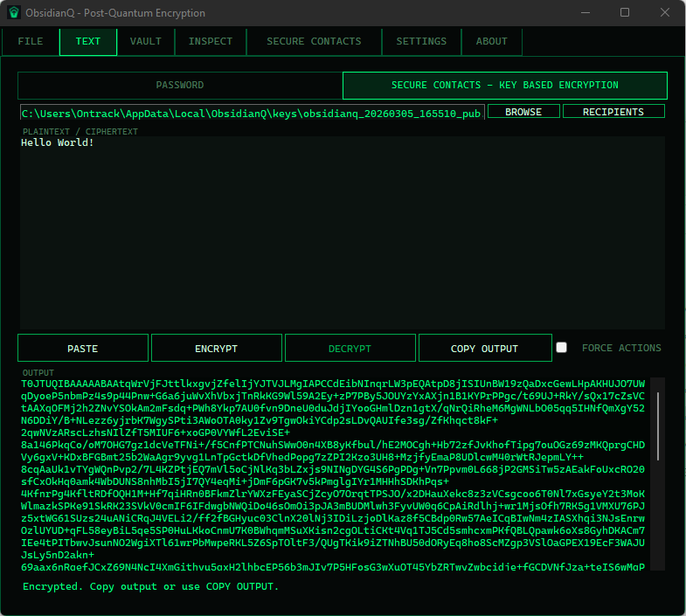The width and height of the screenshot is (686, 616).
Task: Click the ObsidianQ shield app icon
Action: pyautogui.click(x=14, y=13)
